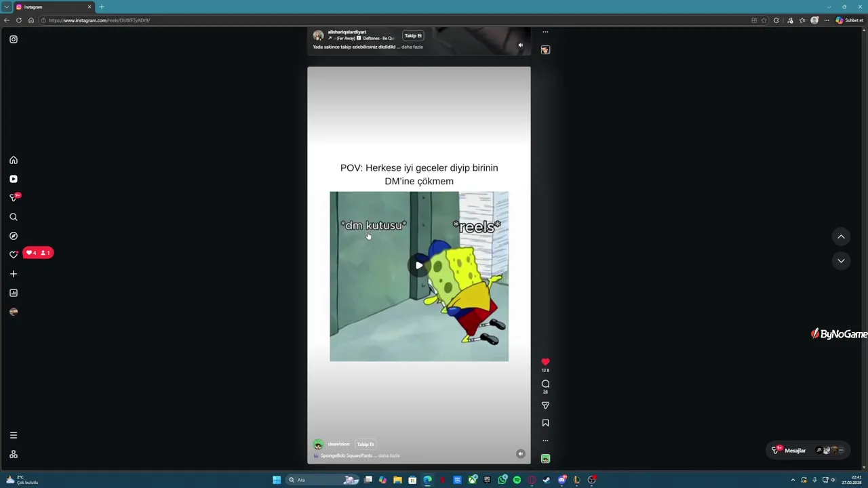Image resolution: width=868 pixels, height=488 pixels.
Task: Reload the Instagram page
Action: pos(19,20)
